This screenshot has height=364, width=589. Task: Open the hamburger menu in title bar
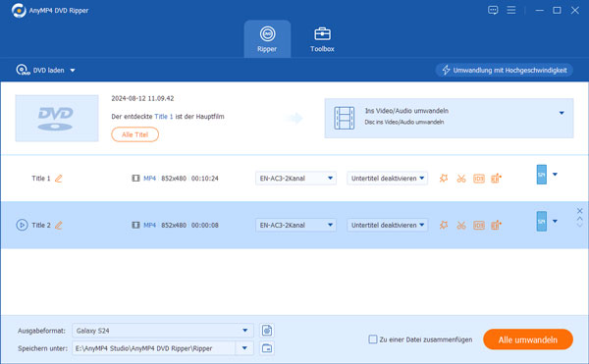(x=511, y=10)
